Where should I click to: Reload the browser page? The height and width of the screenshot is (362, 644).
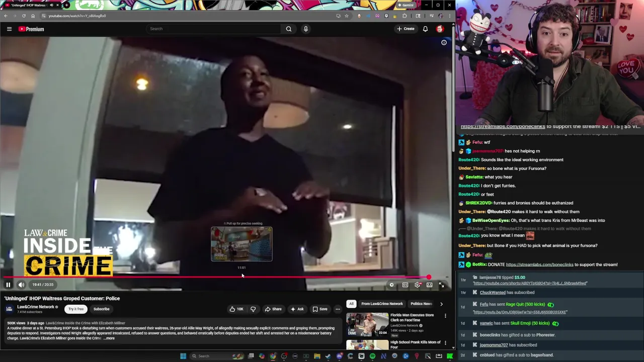tap(24, 16)
